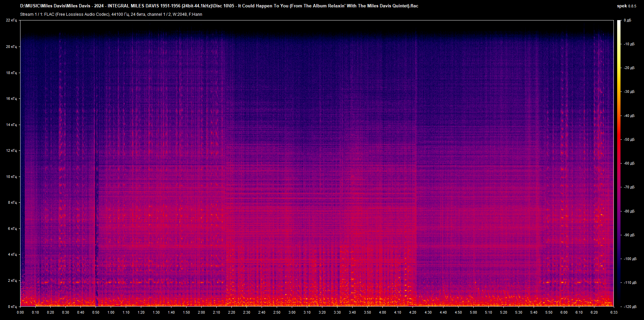The width and height of the screenshot is (644, 320).
Task: Pick the 3:30 time axis label
Action: coord(337,312)
